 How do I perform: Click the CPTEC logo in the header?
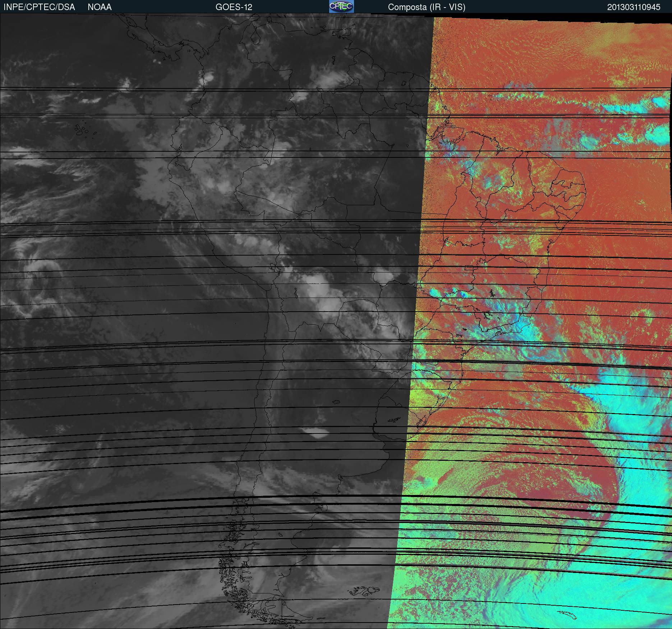click(341, 6)
